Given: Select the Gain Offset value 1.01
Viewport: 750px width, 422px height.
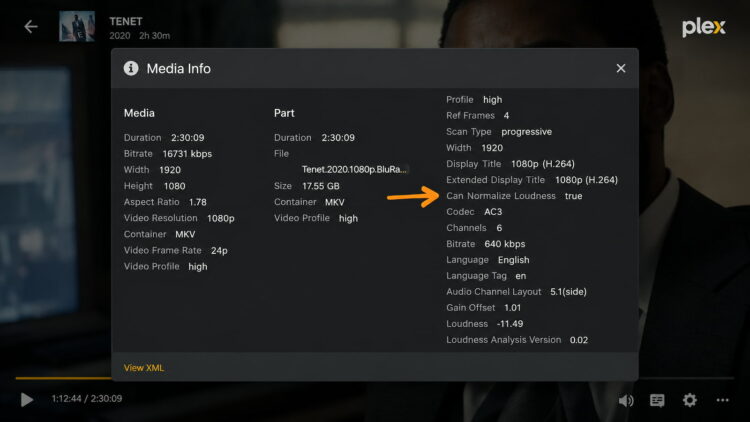Looking at the screenshot, I should tap(512, 308).
